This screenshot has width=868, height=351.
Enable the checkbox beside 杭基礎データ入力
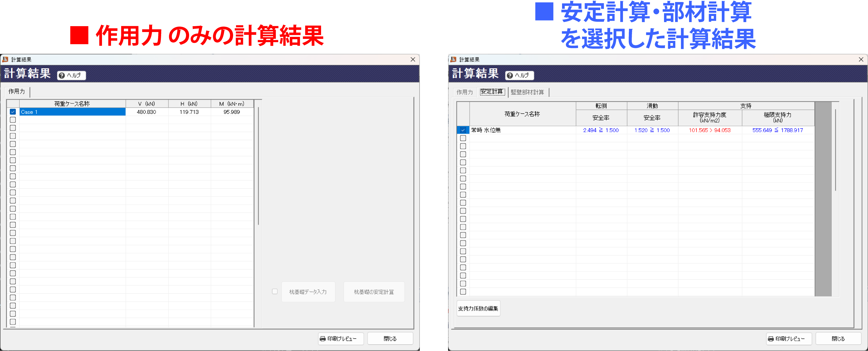(x=275, y=291)
